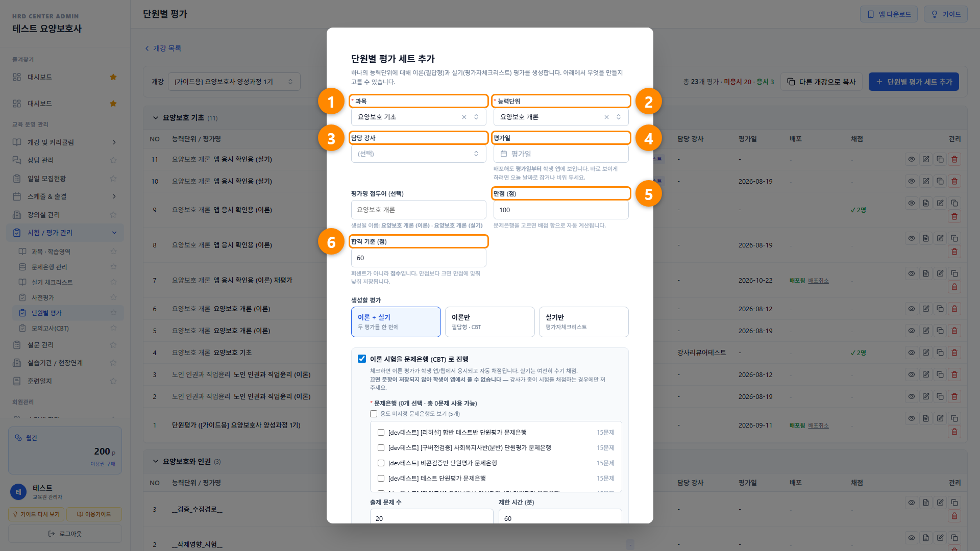980x551 pixels.
Task: Click the eye view icon in row 10
Action: point(911,181)
